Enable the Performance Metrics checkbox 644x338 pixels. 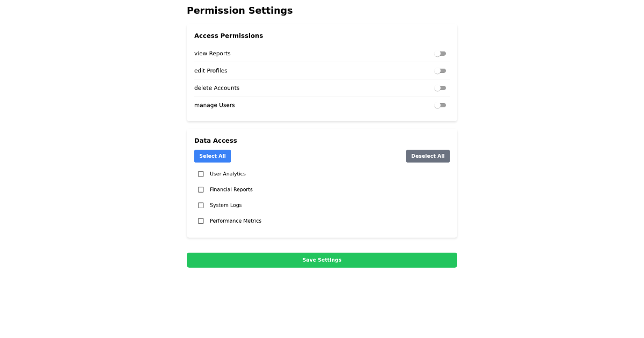[x=201, y=221]
